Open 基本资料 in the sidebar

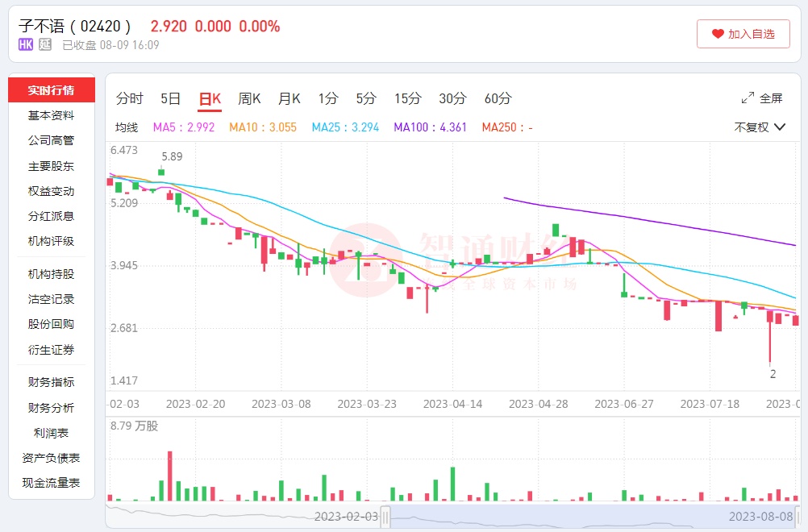51,115
